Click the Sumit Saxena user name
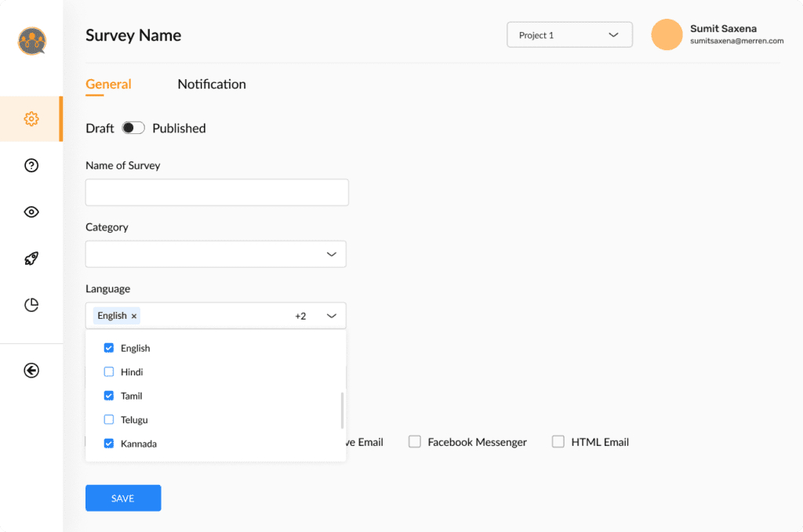This screenshot has height=532, width=803. pyautogui.click(x=723, y=29)
